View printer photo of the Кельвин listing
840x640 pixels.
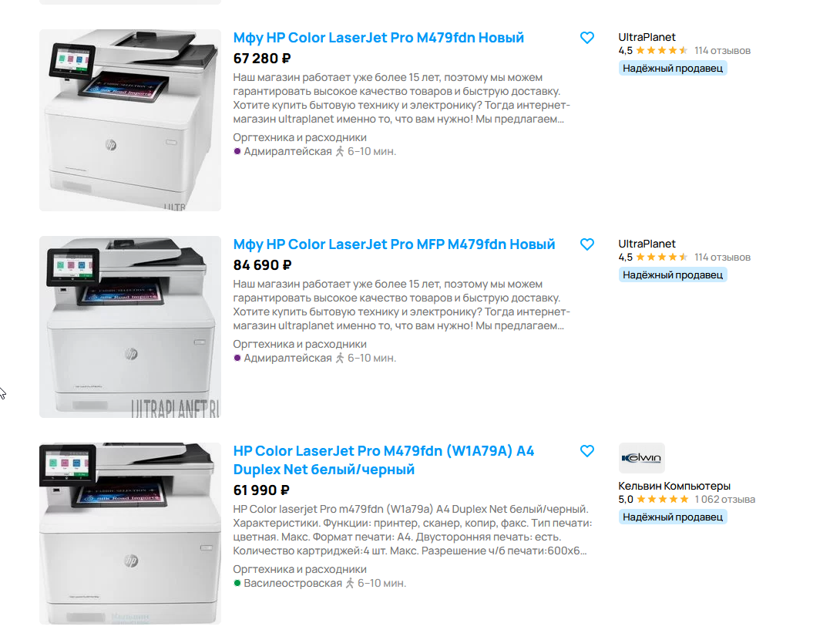click(x=130, y=534)
